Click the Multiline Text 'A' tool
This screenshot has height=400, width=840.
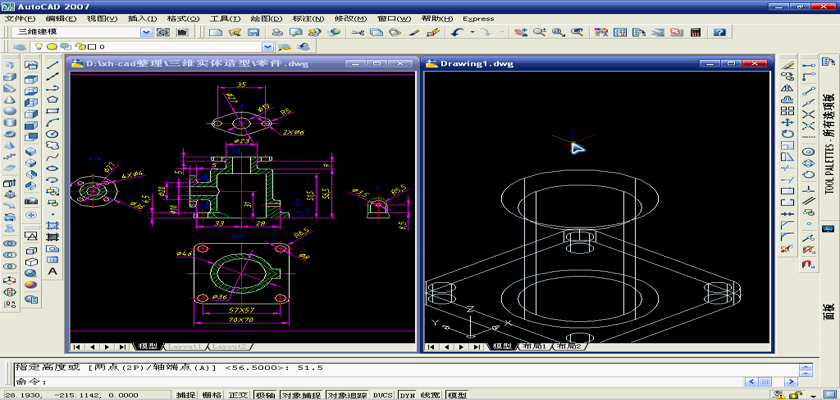pos(53,272)
